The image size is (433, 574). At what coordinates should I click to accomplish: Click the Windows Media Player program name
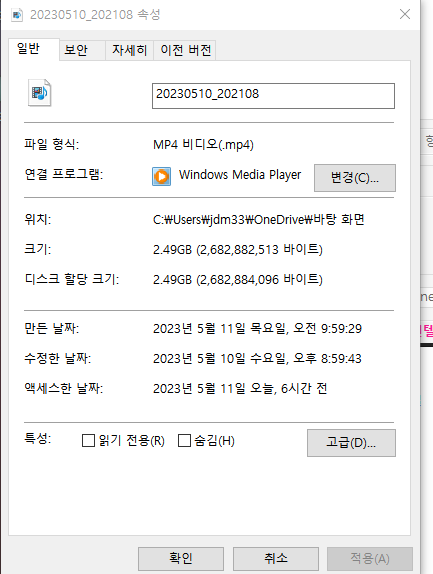240,175
